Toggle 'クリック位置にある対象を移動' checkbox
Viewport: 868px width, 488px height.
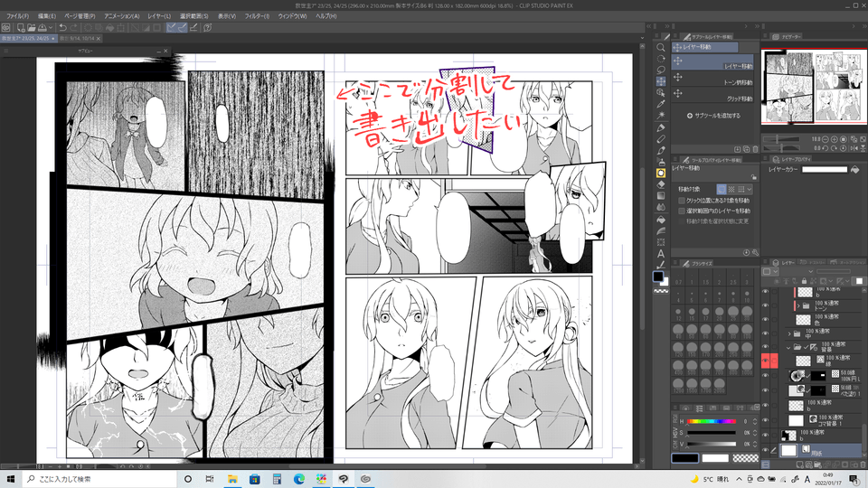(682, 201)
